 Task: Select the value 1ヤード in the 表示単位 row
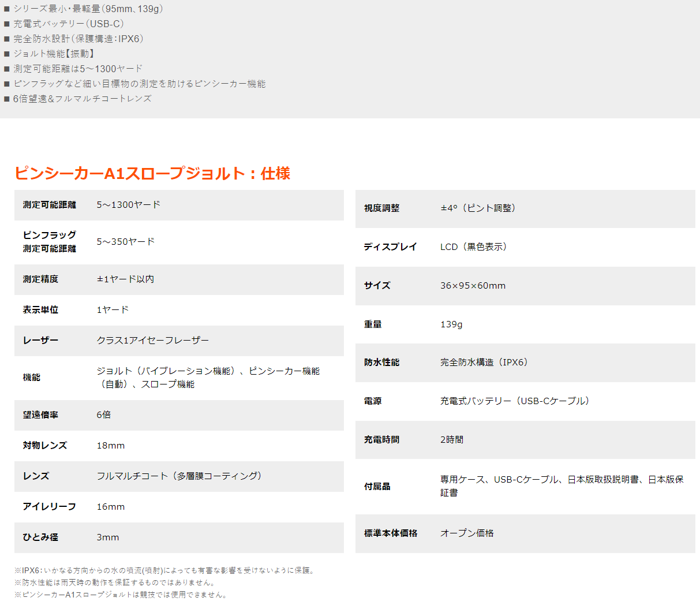click(x=113, y=310)
